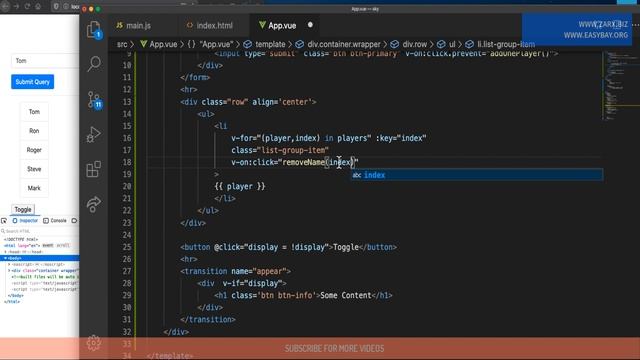
Task: Collapse the body node in Inspector
Action: pos(5,258)
